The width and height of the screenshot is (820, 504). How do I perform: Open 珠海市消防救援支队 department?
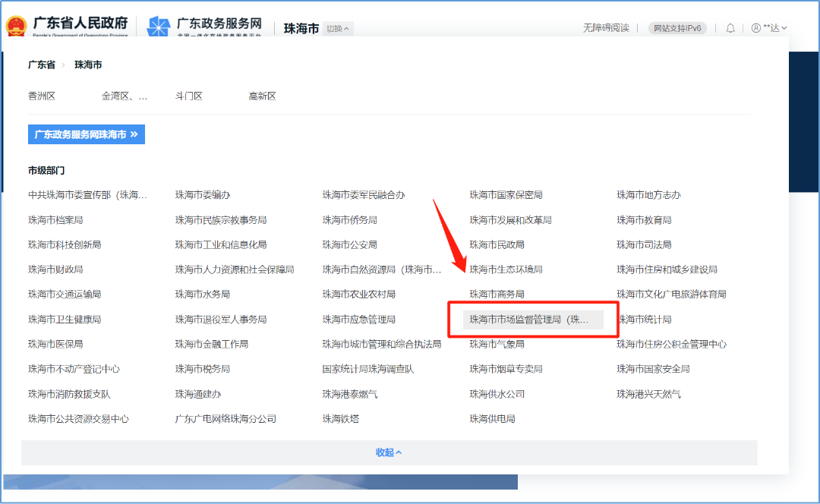pos(69,394)
